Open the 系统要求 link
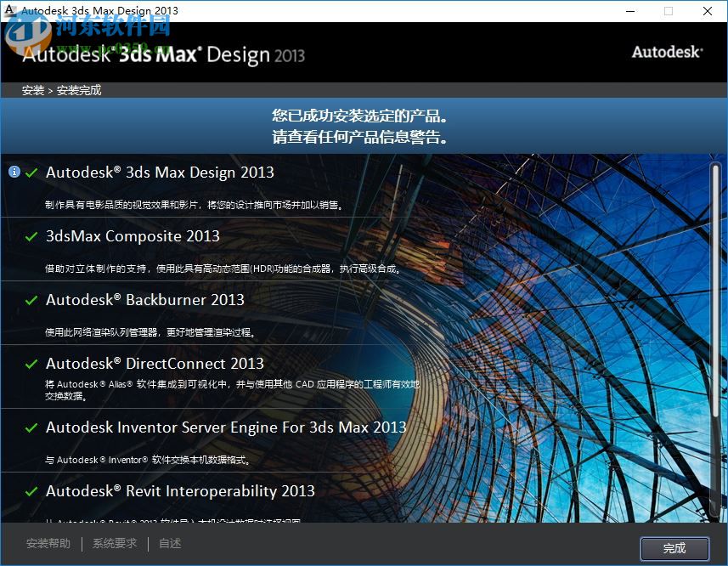The width and height of the screenshot is (728, 566). point(114,543)
